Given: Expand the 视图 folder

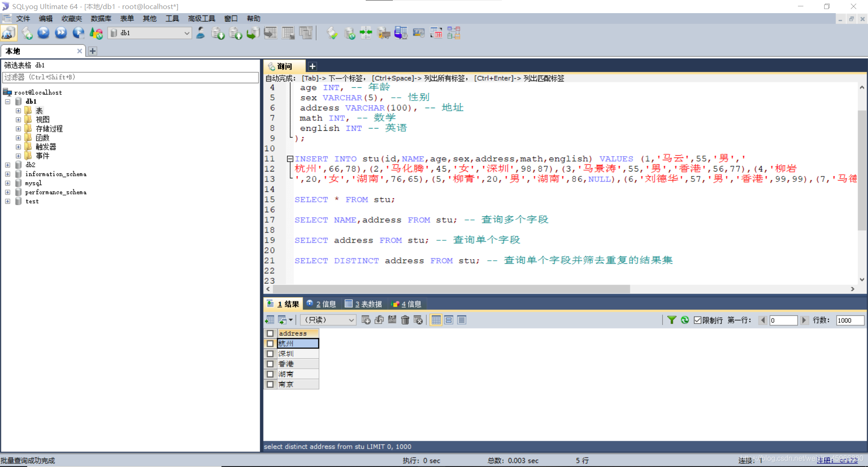Looking at the screenshot, I should (x=18, y=119).
